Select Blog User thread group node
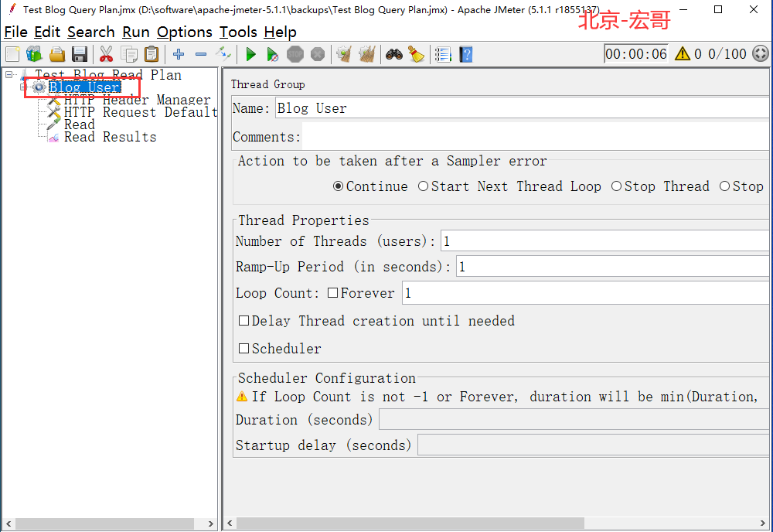Image resolution: width=773 pixels, height=532 pixels. [x=85, y=87]
